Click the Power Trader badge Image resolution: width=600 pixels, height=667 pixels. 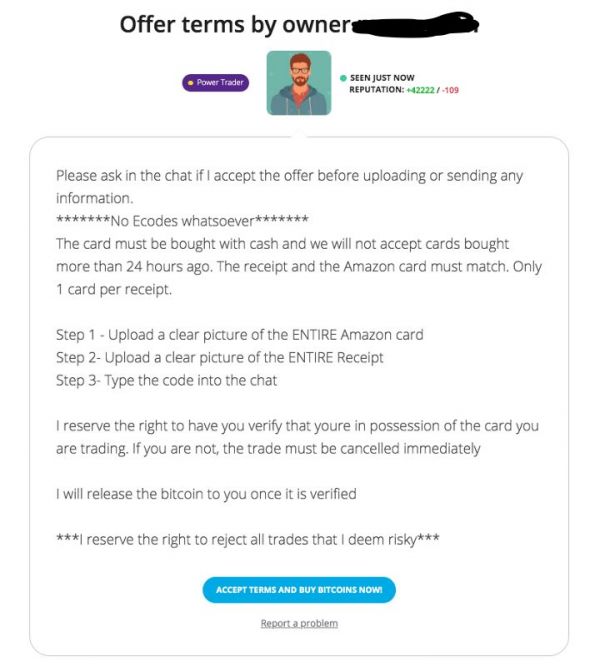pyautogui.click(x=215, y=83)
